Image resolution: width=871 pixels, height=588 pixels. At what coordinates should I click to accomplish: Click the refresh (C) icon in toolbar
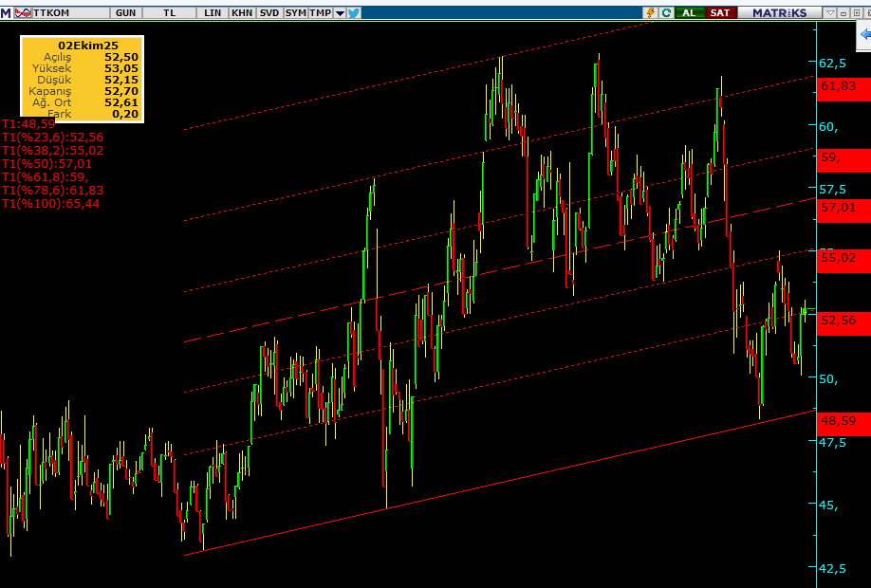pos(665,10)
